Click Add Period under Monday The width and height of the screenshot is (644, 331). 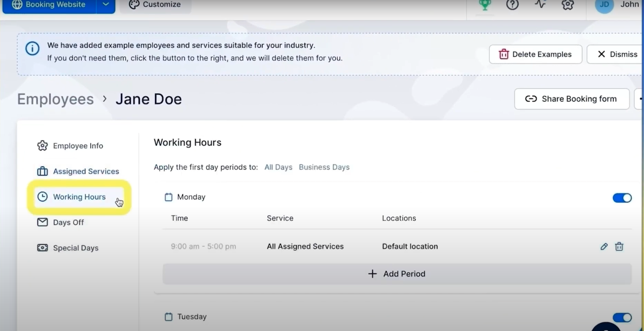tap(396, 274)
